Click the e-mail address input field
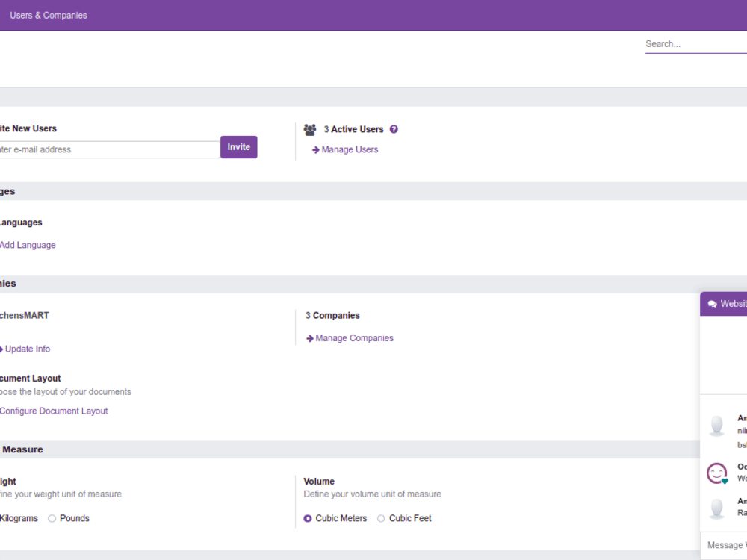The image size is (747, 560). point(109,149)
